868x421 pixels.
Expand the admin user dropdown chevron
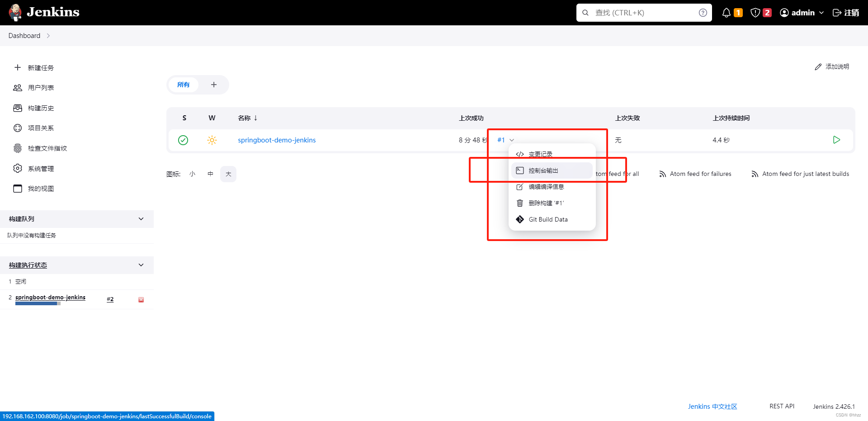coord(821,13)
